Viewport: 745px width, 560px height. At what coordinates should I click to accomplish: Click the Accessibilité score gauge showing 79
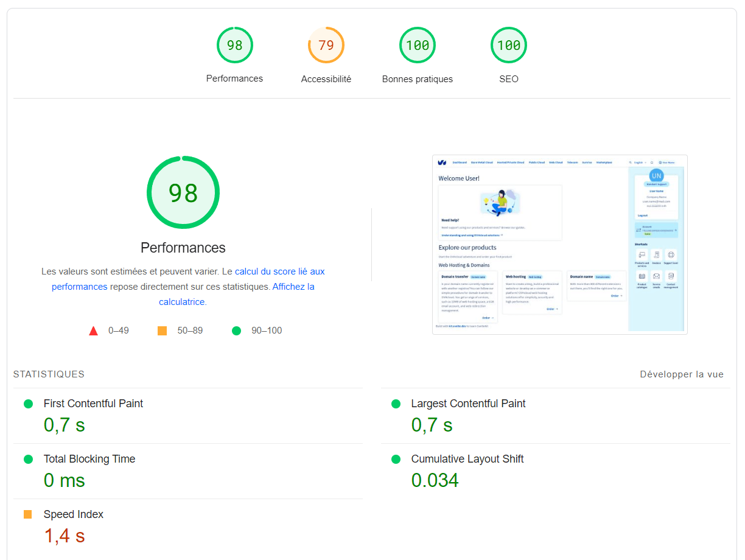click(326, 45)
